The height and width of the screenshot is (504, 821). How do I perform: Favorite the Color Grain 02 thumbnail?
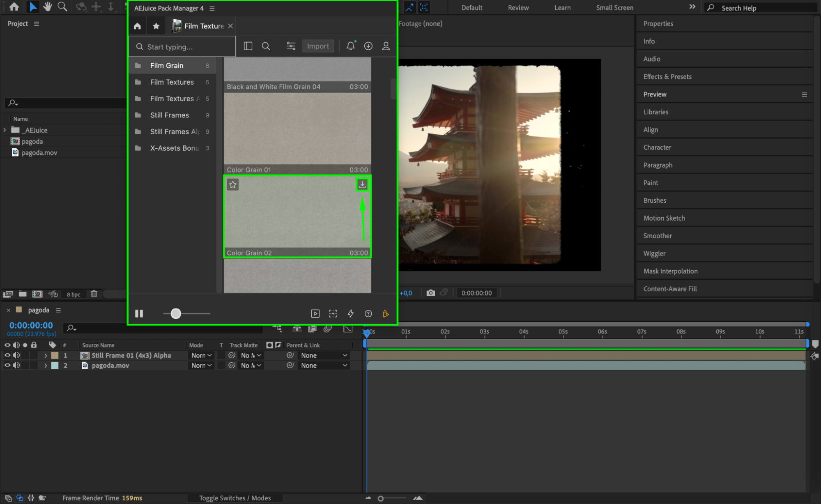coord(233,184)
